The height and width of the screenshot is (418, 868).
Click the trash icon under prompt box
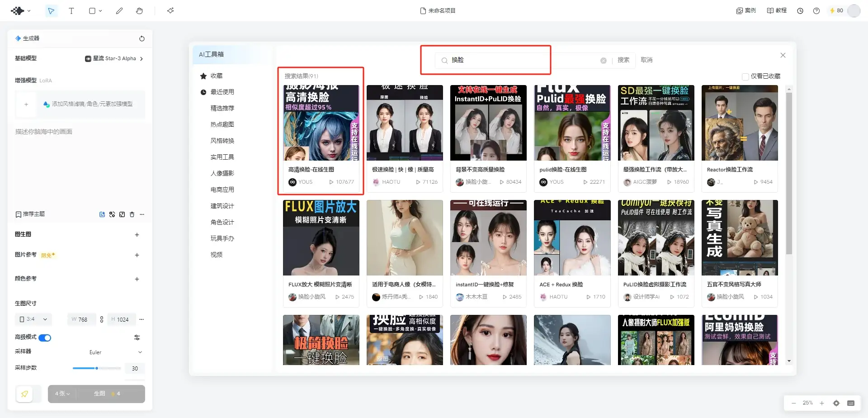(132, 214)
